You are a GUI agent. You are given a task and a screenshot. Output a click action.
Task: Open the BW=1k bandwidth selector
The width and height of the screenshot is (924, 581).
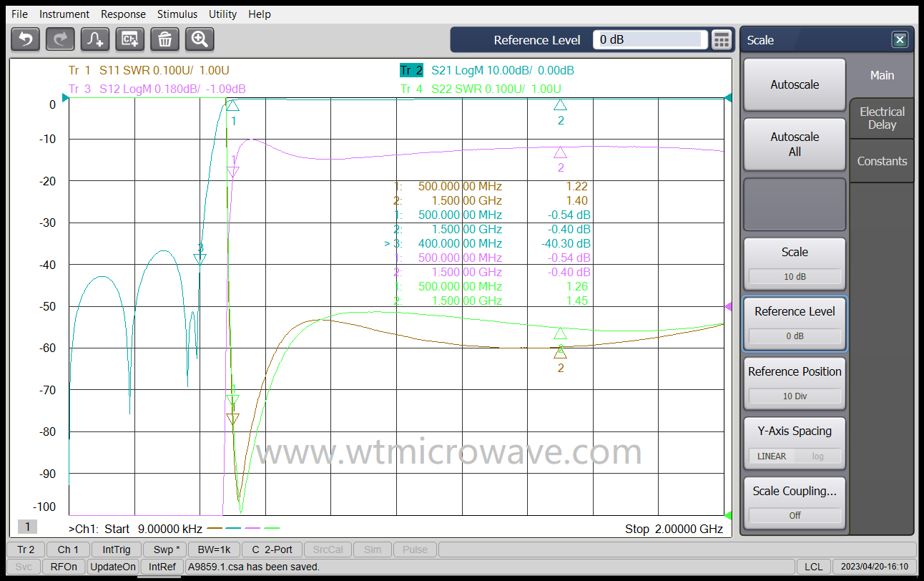coord(214,550)
